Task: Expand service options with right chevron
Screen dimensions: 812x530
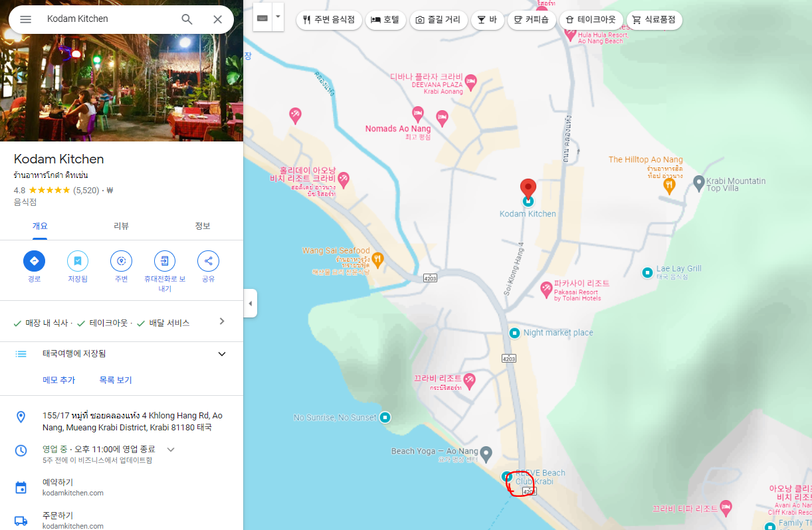Action: [x=222, y=321]
